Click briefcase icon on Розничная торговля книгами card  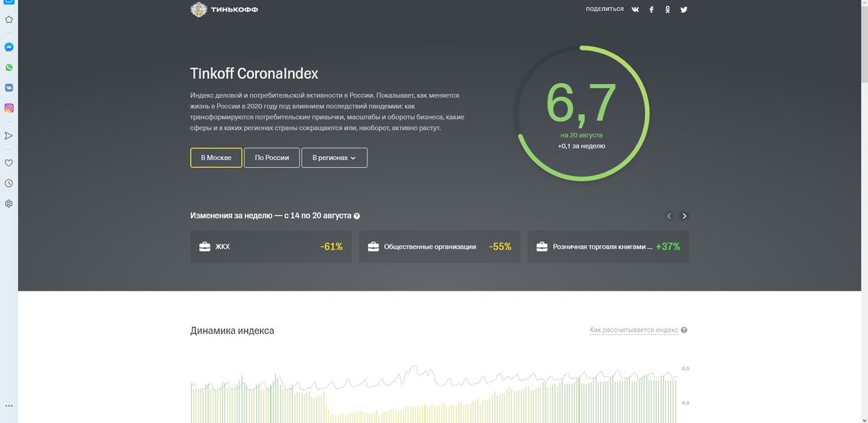click(x=542, y=247)
